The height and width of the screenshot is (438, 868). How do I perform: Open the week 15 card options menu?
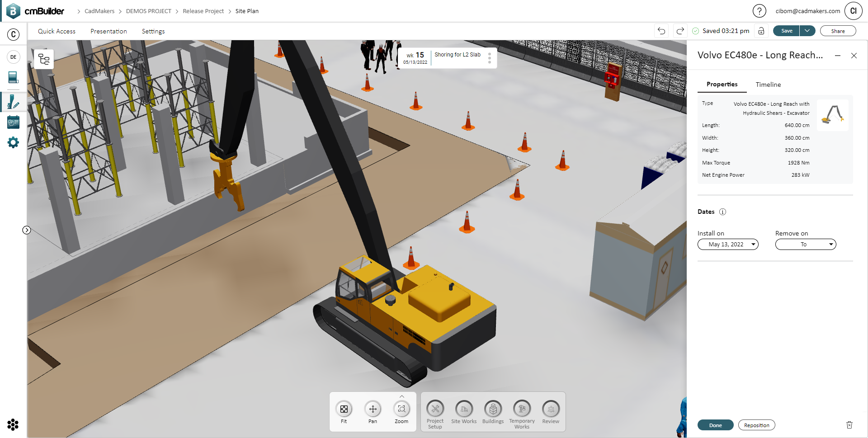[x=490, y=58]
